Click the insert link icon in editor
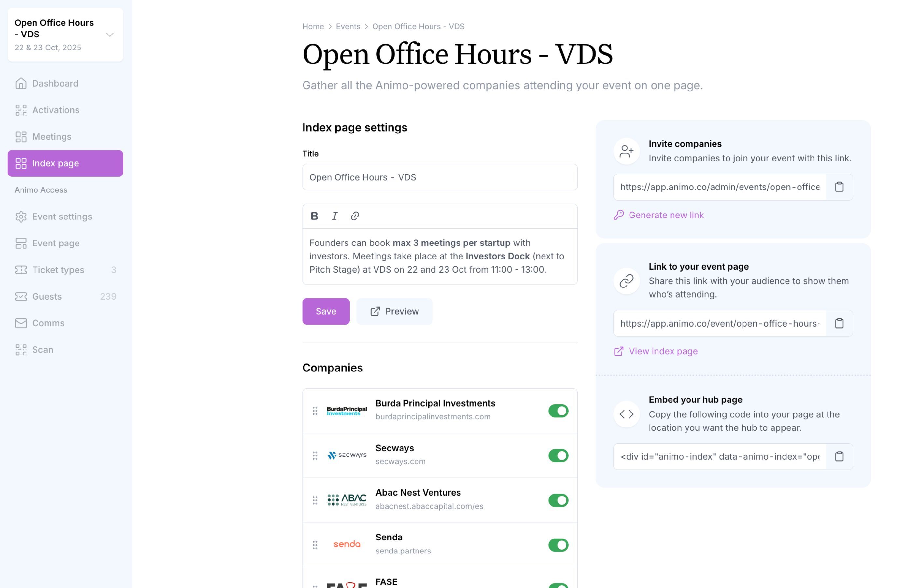Image resolution: width=906 pixels, height=588 pixels. click(x=355, y=216)
